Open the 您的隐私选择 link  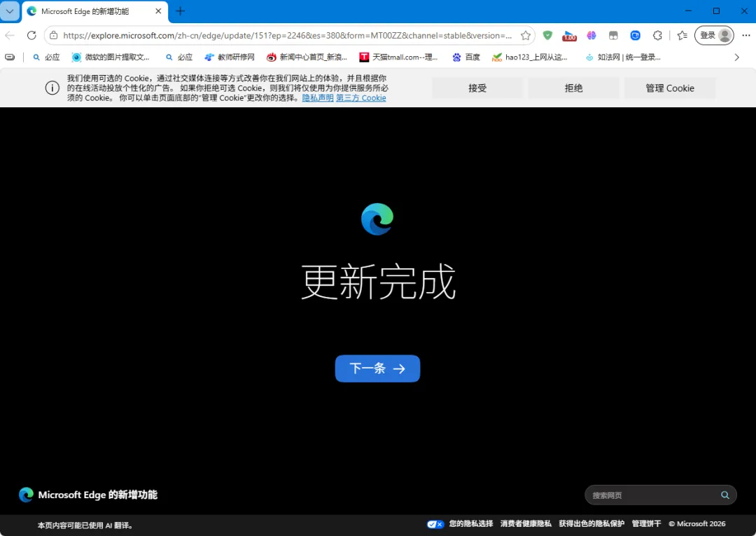click(471, 523)
